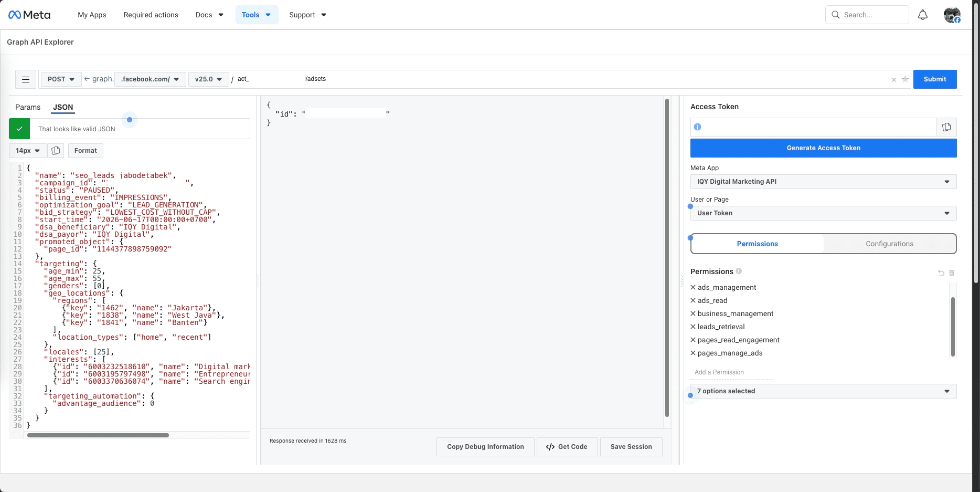
Task: Expand the Support menu
Action: 308,15
